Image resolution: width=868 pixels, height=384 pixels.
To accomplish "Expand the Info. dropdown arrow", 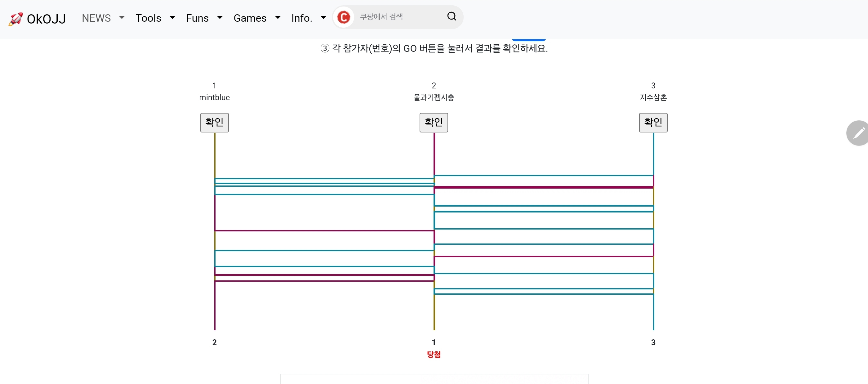I will pyautogui.click(x=323, y=18).
